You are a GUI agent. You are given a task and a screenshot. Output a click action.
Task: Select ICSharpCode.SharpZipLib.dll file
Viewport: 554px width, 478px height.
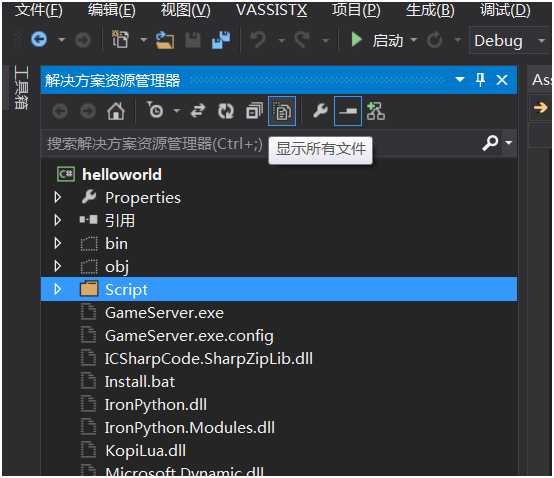click(x=208, y=359)
